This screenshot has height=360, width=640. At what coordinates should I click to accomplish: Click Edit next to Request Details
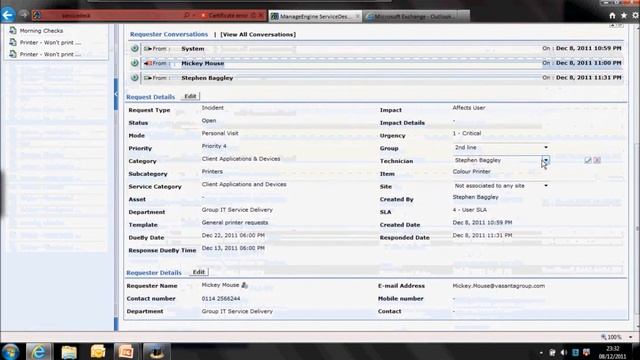coord(190,96)
